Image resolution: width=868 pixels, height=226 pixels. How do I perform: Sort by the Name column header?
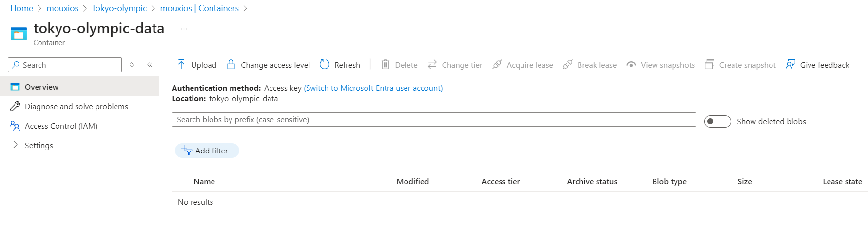pyautogui.click(x=204, y=181)
